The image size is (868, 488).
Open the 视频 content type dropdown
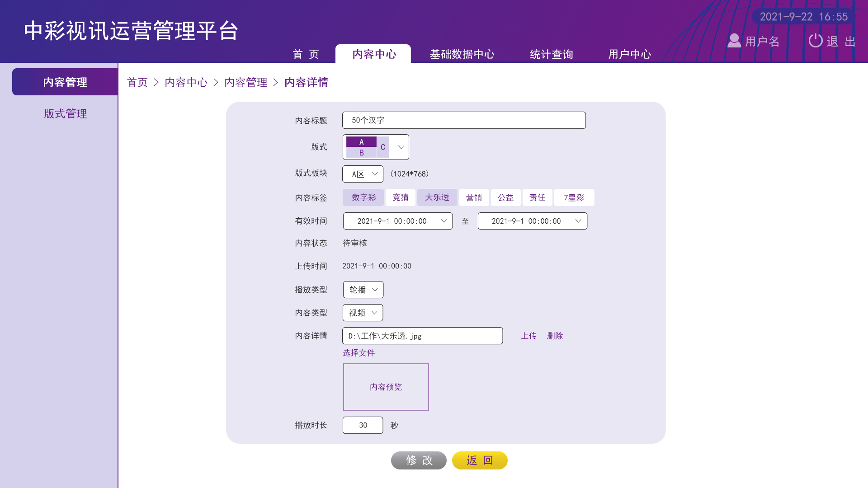coord(363,313)
